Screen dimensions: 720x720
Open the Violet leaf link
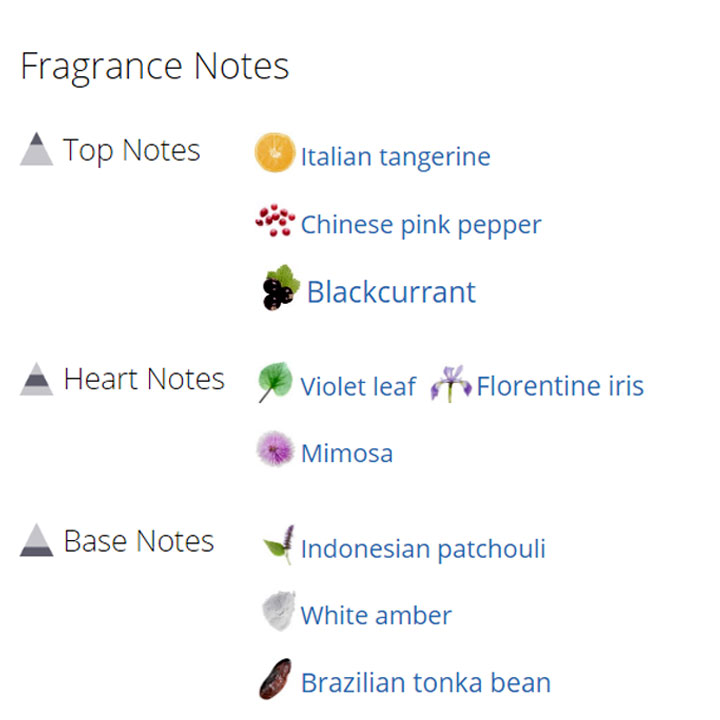(x=358, y=386)
